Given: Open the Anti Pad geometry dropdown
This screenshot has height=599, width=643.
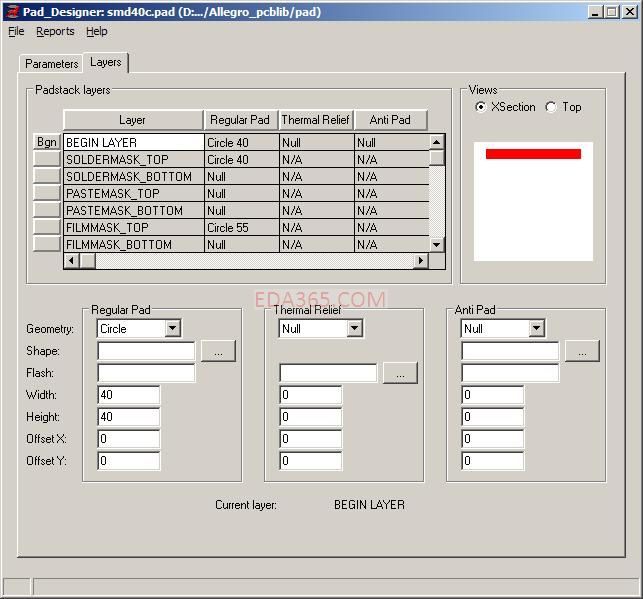Looking at the screenshot, I should (x=536, y=328).
